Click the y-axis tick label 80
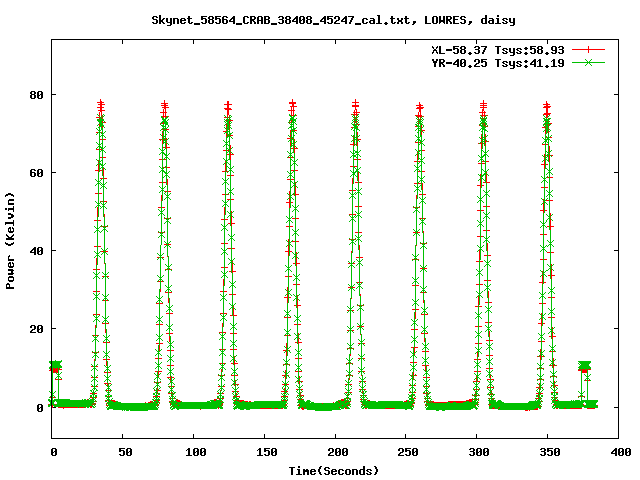Viewport: 640px width, 480px height. click(36, 95)
